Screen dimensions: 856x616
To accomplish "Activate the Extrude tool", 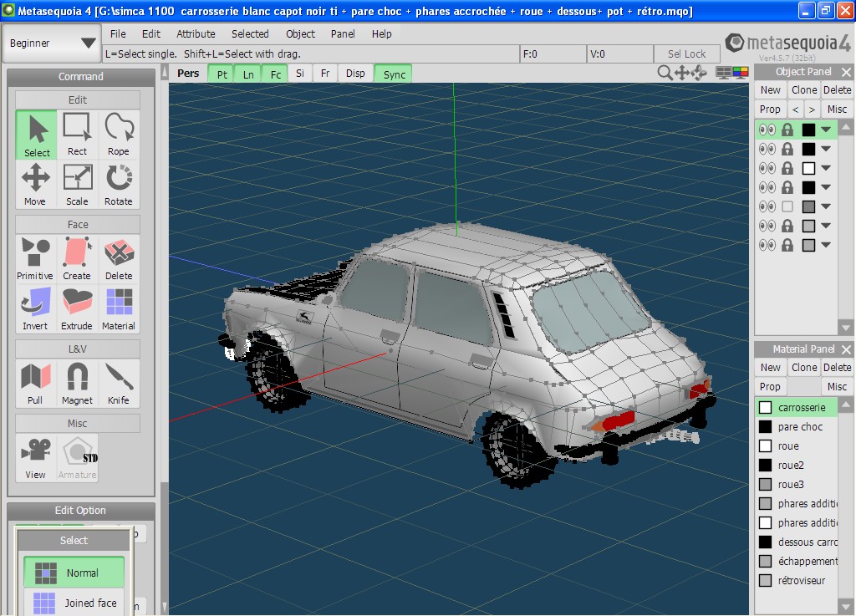I will pos(77,309).
